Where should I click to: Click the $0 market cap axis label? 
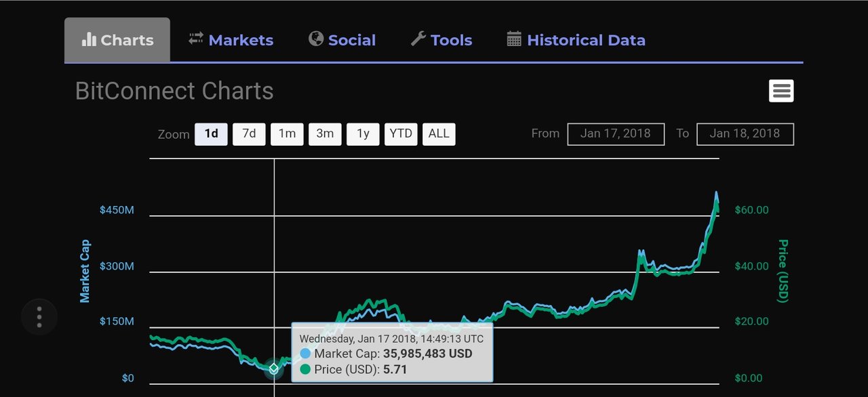[127, 378]
